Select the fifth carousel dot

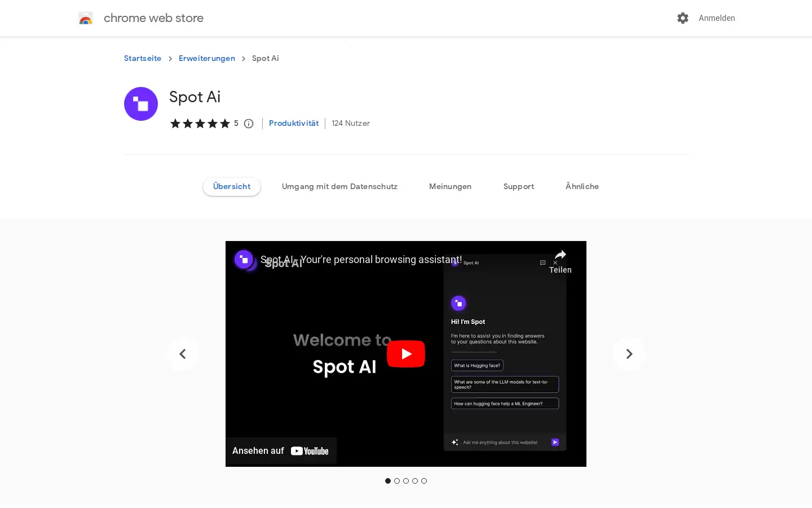[424, 481]
